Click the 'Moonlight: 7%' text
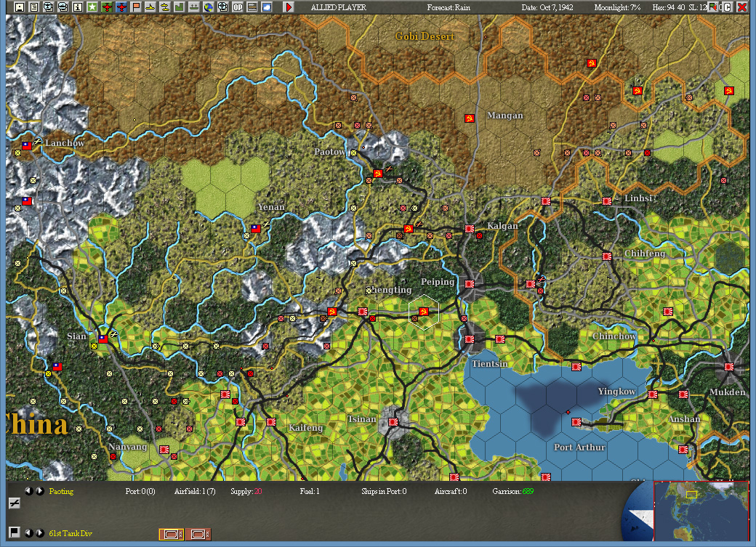This screenshot has height=547, width=756. click(618, 7)
